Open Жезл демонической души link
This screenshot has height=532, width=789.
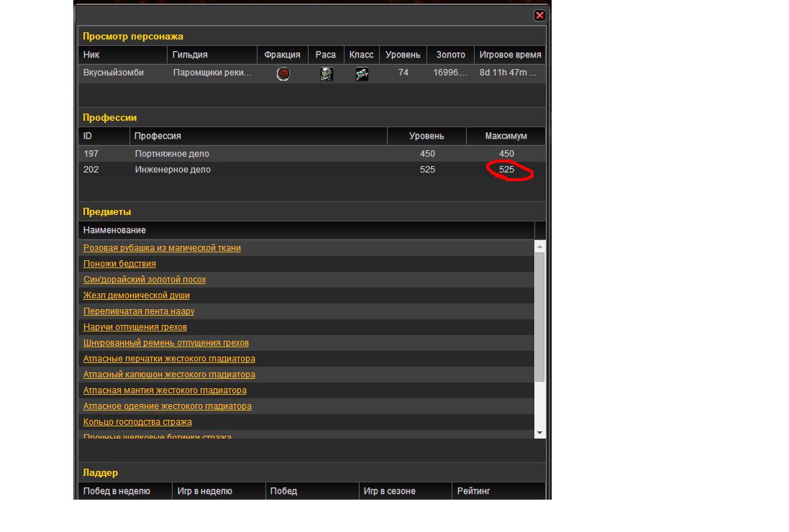tap(137, 295)
